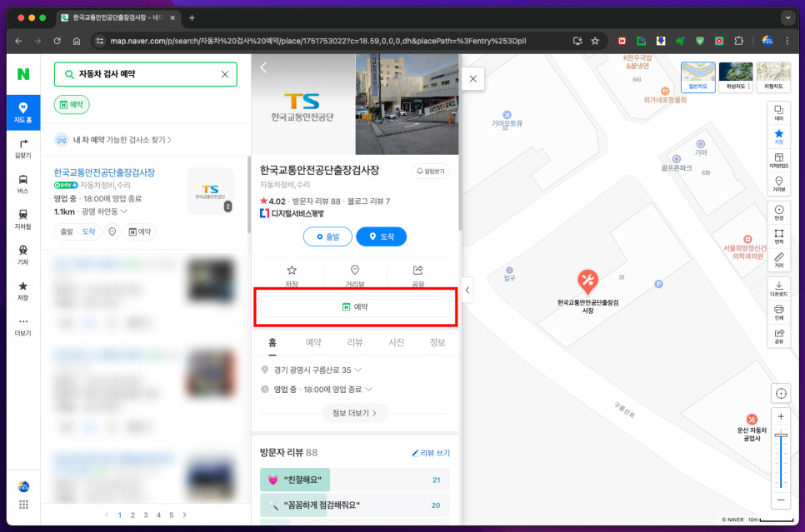Screen dimensions: 805x532
Task: Reload the page in Chrome
Action: (x=57, y=41)
